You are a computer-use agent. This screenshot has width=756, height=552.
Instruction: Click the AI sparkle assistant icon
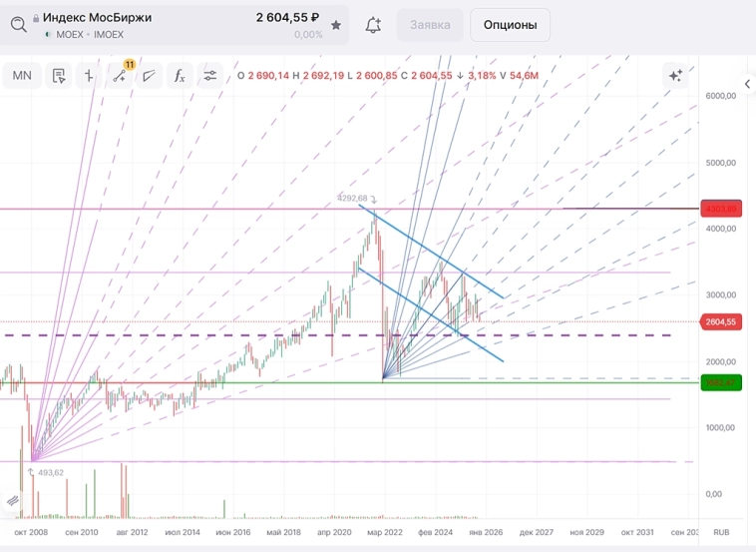point(675,75)
